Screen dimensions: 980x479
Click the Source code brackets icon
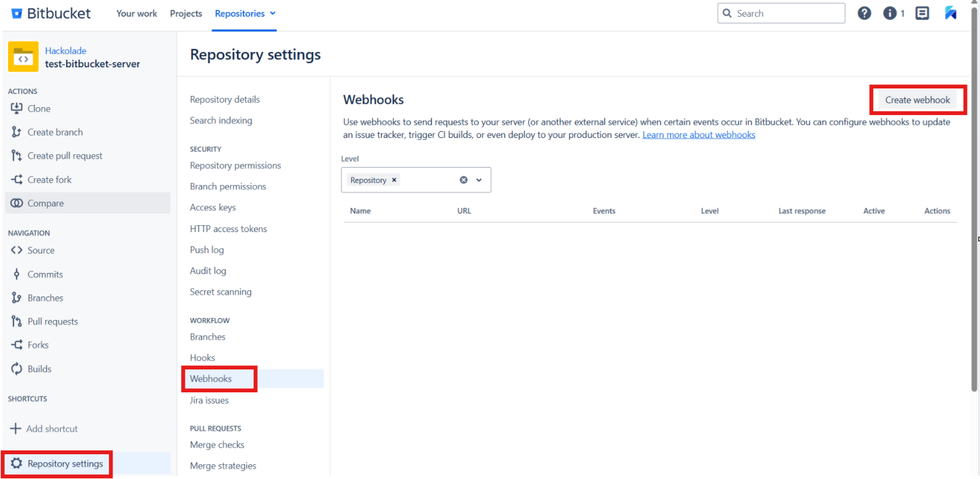(x=17, y=250)
